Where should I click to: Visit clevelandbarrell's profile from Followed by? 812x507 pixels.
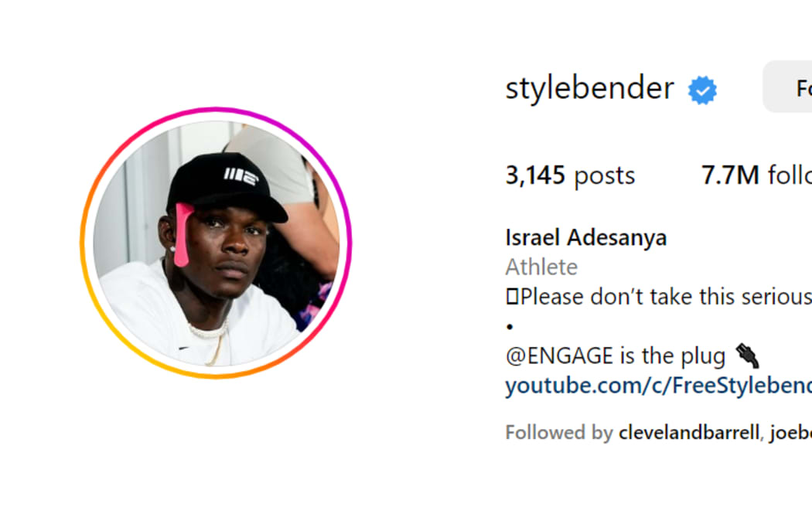tap(689, 433)
